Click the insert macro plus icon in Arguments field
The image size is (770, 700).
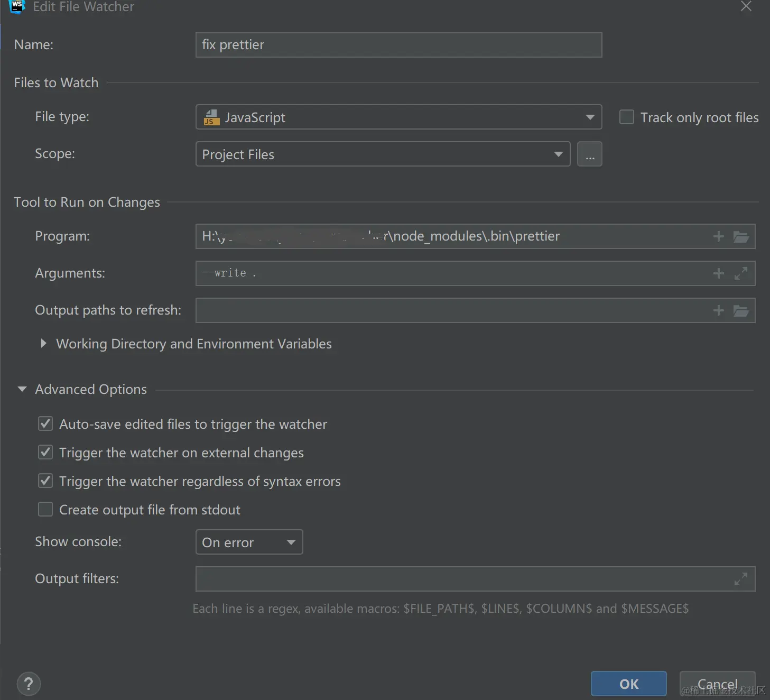tap(718, 273)
